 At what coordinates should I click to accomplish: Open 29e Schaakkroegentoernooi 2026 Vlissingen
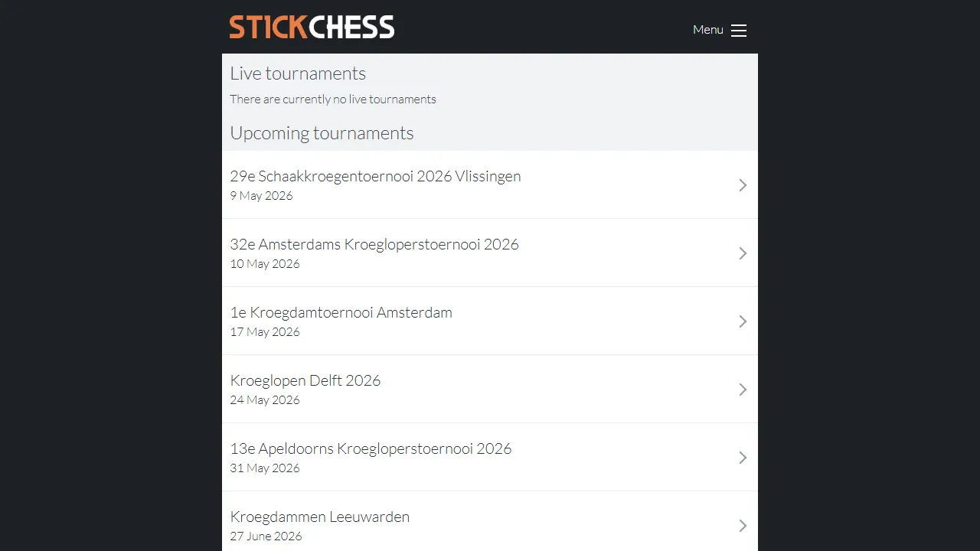point(375,176)
